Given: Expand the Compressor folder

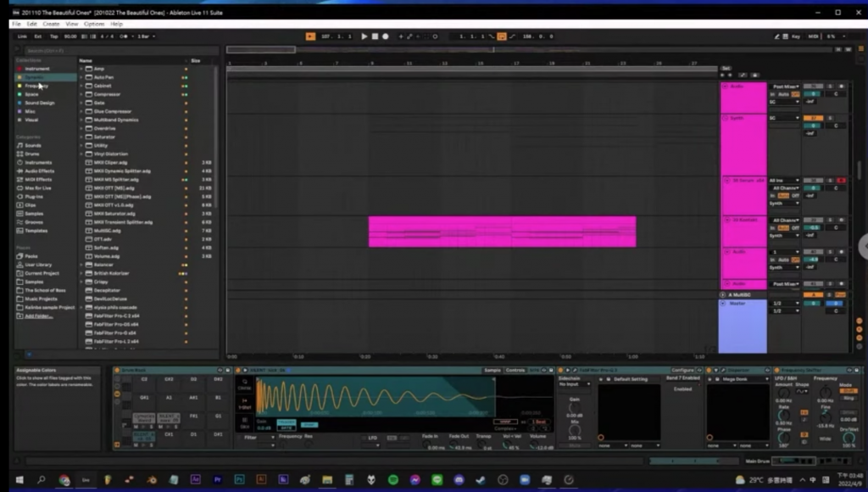Looking at the screenshot, I should 81,94.
